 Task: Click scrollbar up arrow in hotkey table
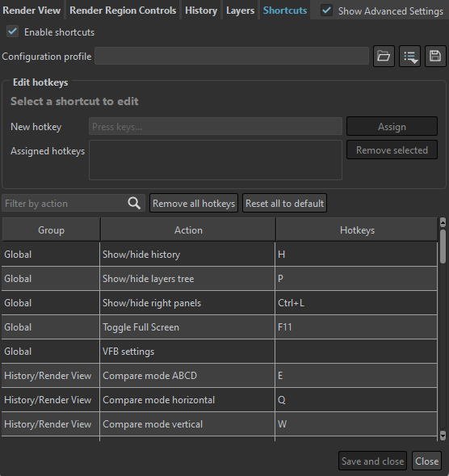point(443,222)
